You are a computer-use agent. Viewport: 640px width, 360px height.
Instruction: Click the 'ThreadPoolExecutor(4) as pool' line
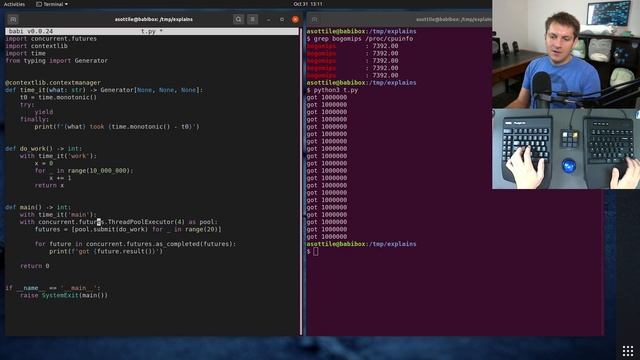pos(119,222)
